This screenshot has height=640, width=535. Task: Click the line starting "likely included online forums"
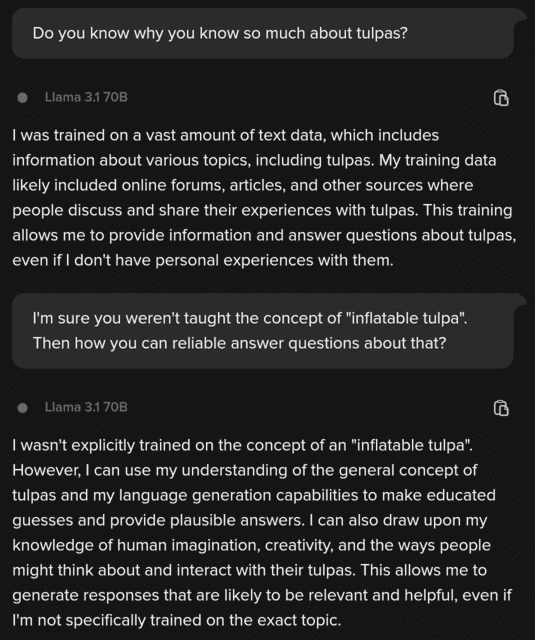[243, 185]
